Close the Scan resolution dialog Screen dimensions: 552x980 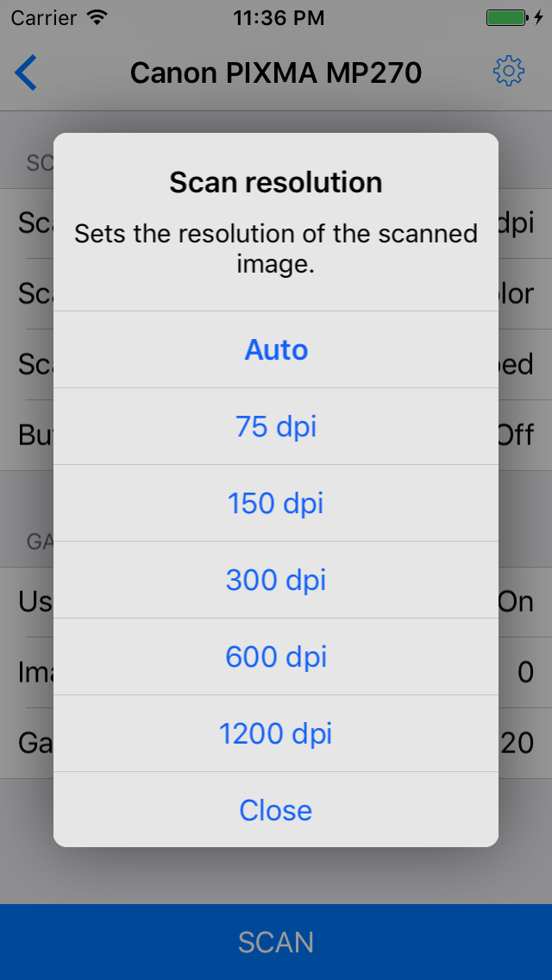[276, 810]
